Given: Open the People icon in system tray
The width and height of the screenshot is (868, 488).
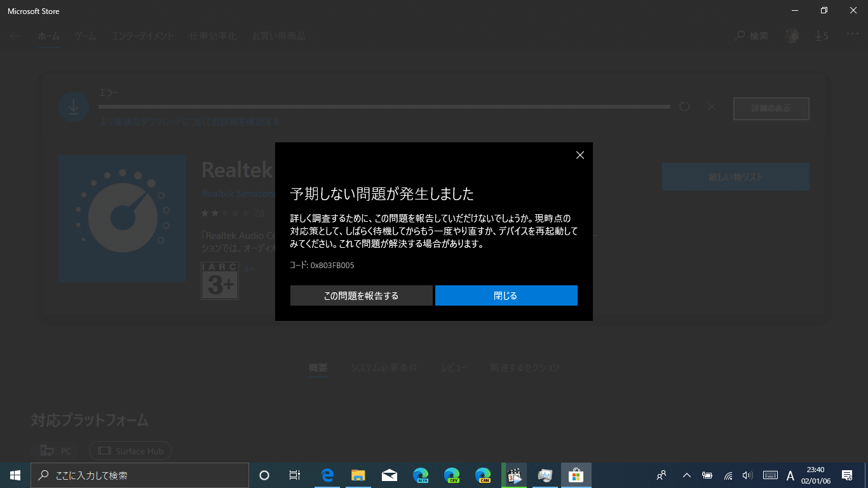Looking at the screenshot, I should click(x=661, y=475).
